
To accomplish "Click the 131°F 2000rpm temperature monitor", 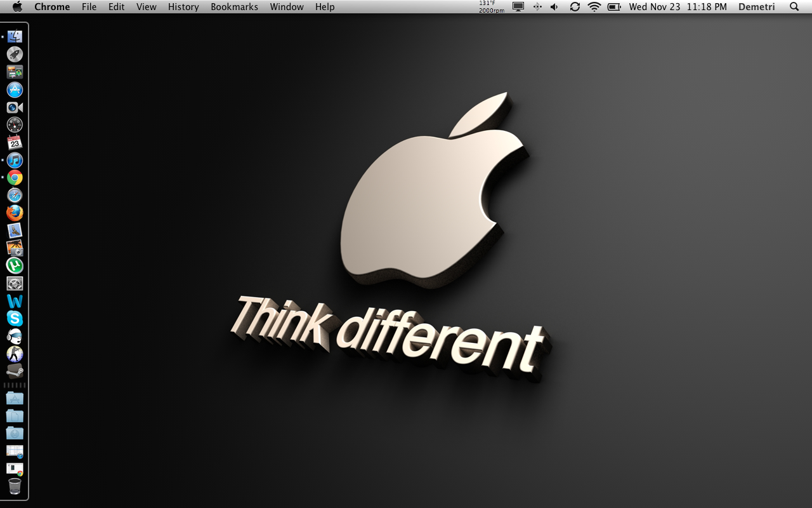I will click(492, 7).
